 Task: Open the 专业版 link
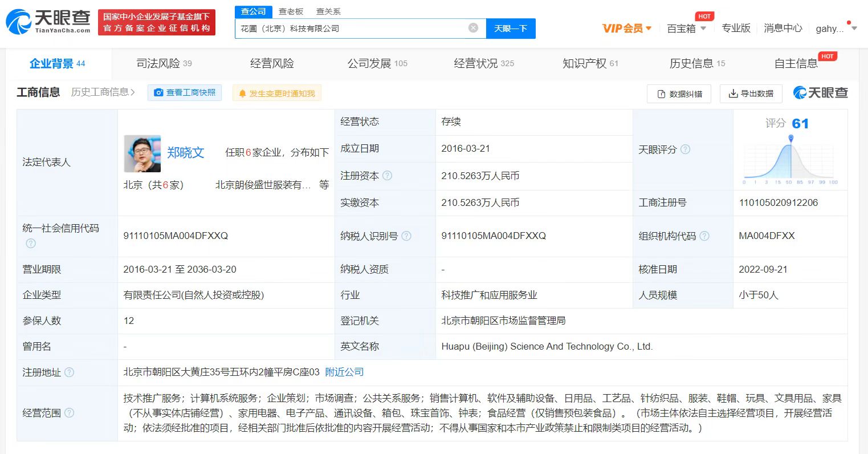(x=736, y=29)
